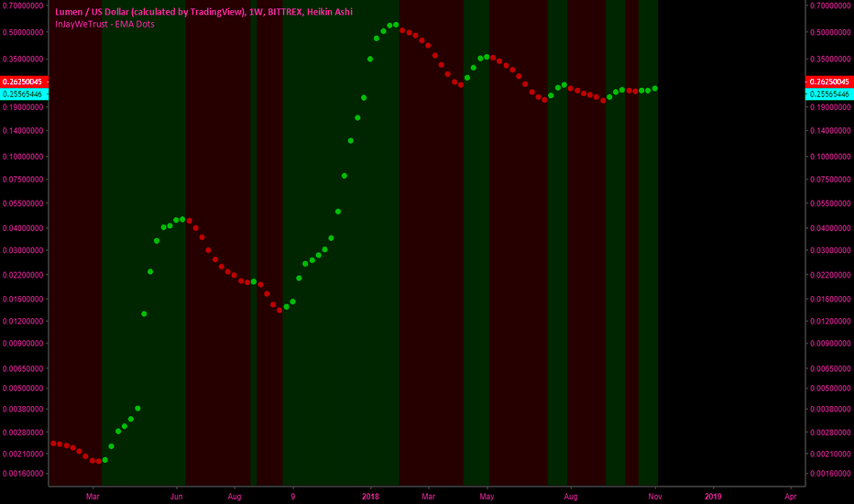Screen dimensions: 854x504
Task: Click the Aug label preceding 2018 on time axis
Action: tap(235, 497)
